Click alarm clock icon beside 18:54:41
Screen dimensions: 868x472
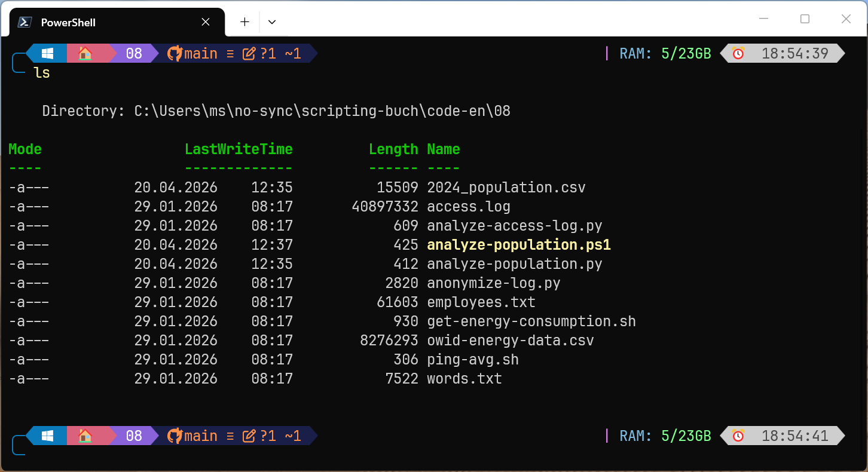click(738, 436)
